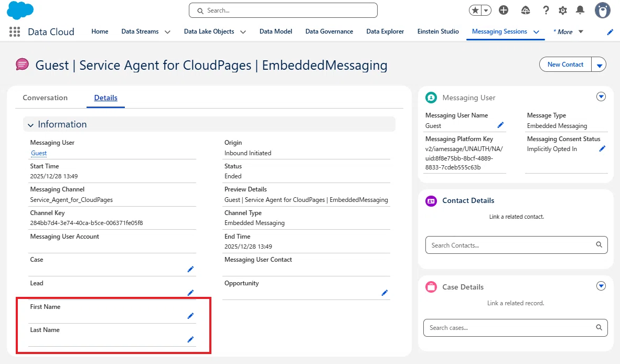Open Global Actions plus icon

click(x=504, y=10)
